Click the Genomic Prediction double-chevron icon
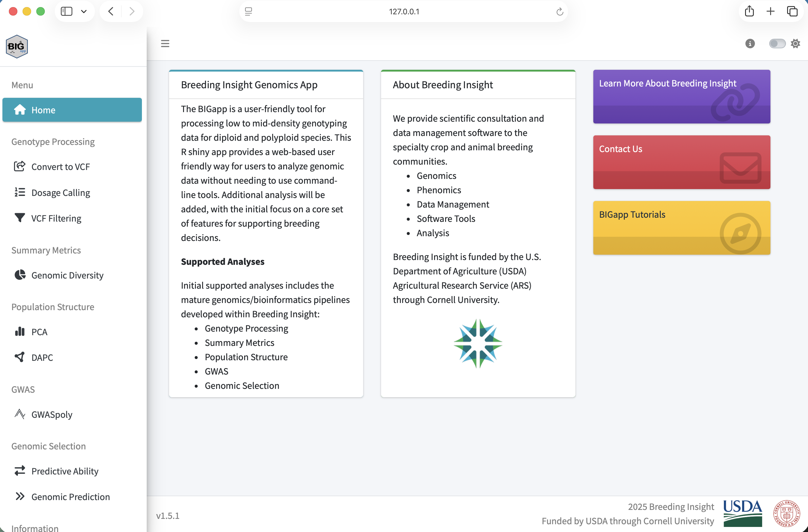Viewport: 808px width, 532px height. click(x=20, y=496)
